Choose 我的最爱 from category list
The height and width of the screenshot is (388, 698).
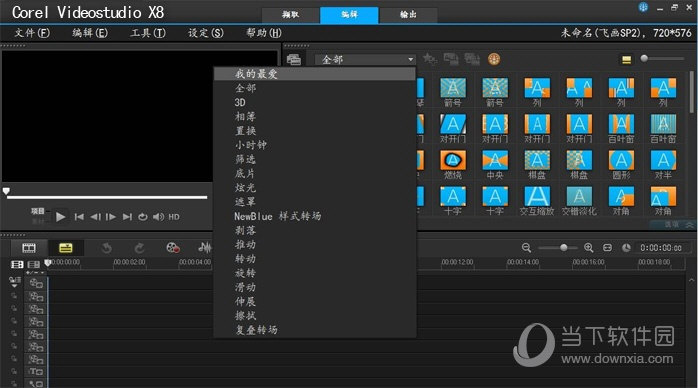coord(315,74)
